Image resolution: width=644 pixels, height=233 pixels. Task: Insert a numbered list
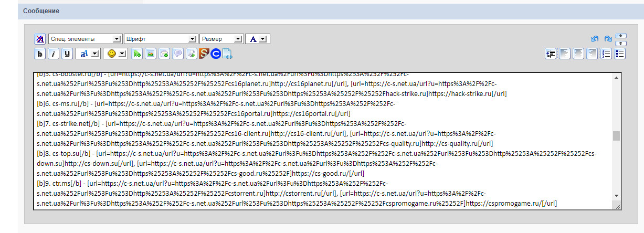point(606,54)
